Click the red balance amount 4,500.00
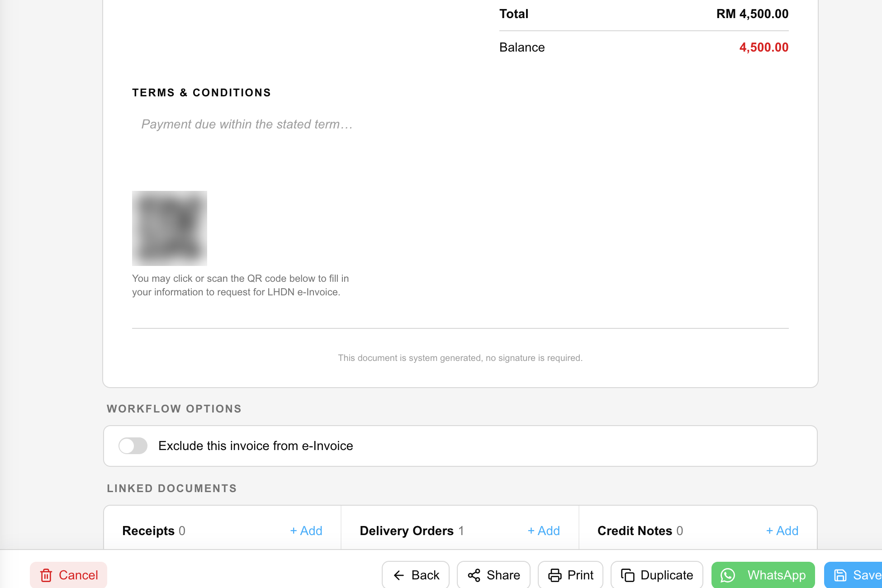This screenshot has width=882, height=588. (x=764, y=47)
